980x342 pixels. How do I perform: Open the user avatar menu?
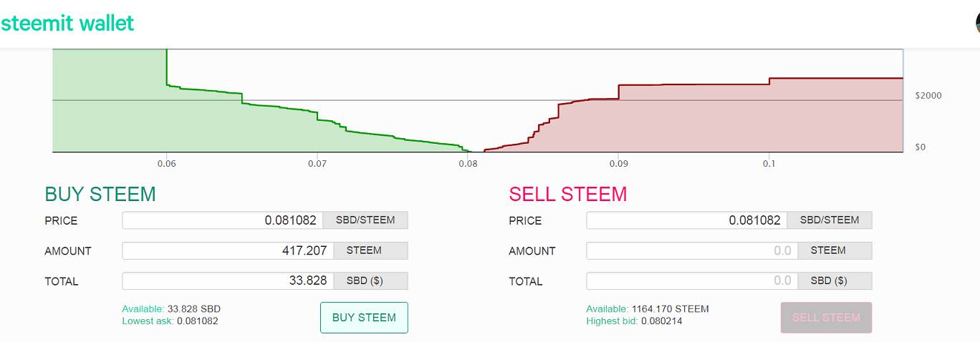tap(977, 23)
